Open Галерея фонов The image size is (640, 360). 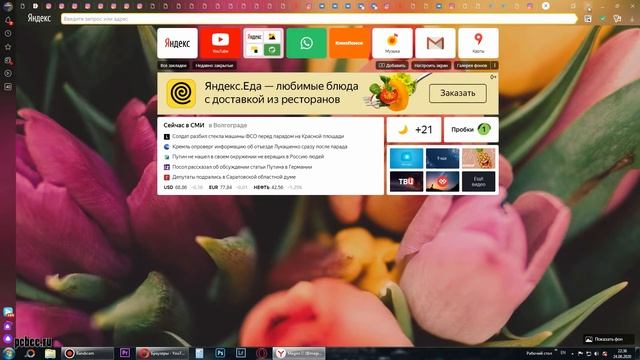(x=472, y=65)
